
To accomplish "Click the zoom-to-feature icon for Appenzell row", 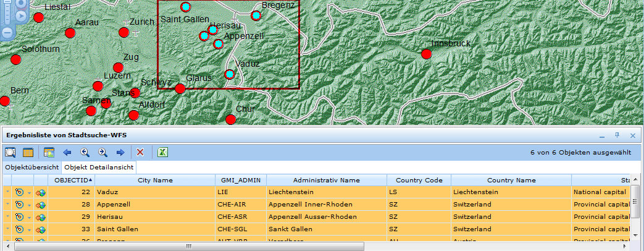I will point(19,205).
